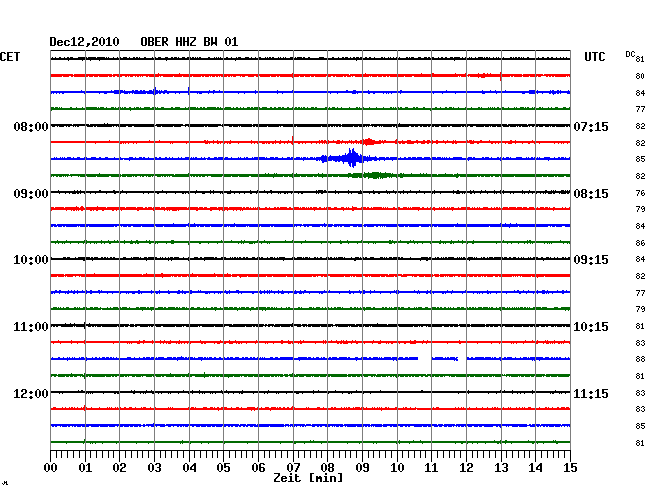Click the DC value 80

640,76
